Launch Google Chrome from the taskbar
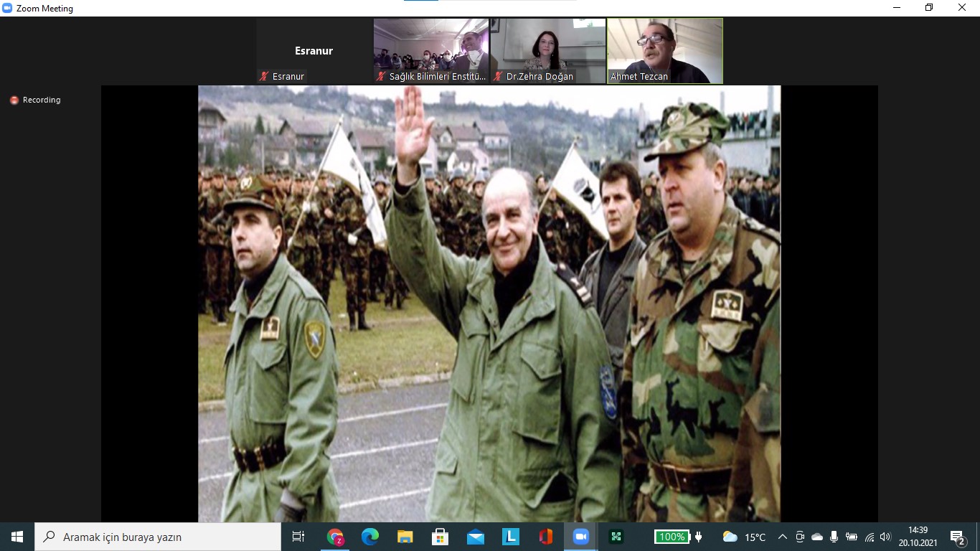 (x=335, y=537)
